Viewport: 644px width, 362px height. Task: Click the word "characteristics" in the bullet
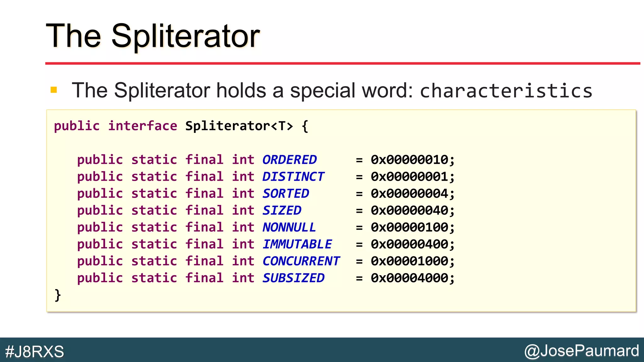coord(506,90)
